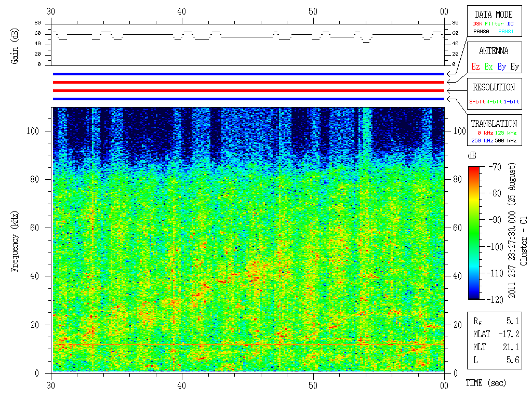
Task: Click the MLT 21.1 ephemeris row
Action: coord(496,347)
